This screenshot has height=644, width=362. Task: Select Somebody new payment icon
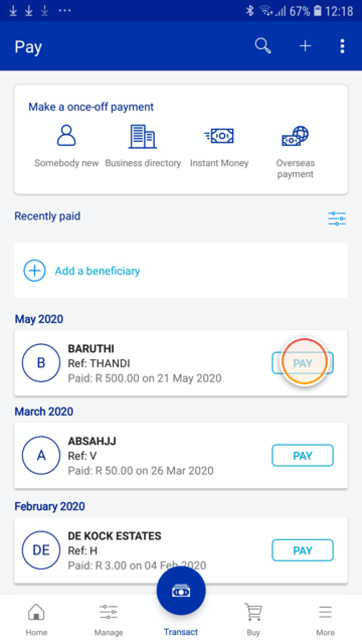(66, 136)
